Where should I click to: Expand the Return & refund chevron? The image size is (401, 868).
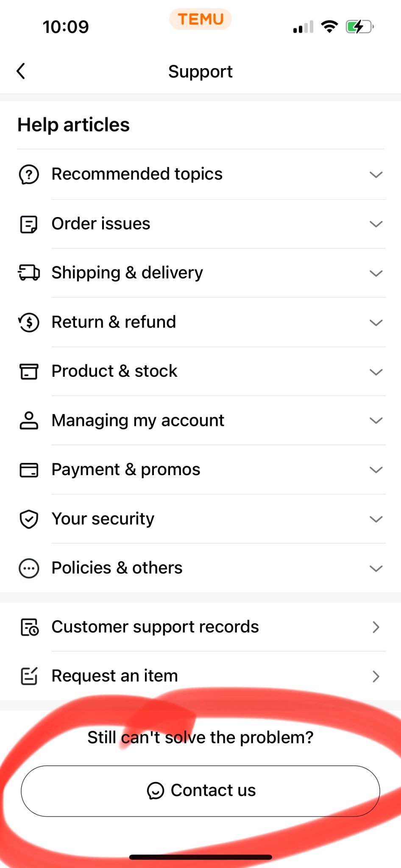pos(376,323)
